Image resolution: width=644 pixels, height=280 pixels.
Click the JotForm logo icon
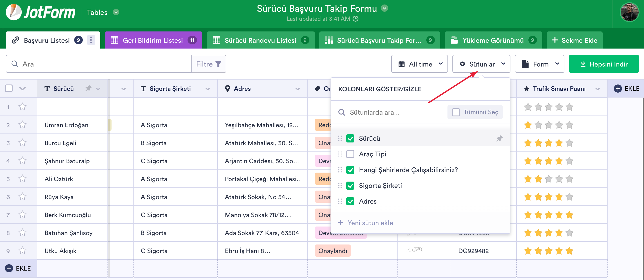(x=14, y=12)
